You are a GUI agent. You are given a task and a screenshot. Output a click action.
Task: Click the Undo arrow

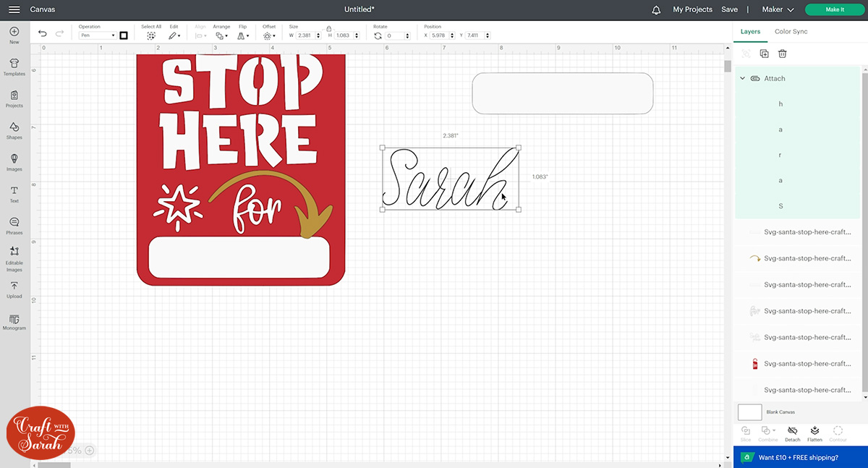(x=43, y=34)
